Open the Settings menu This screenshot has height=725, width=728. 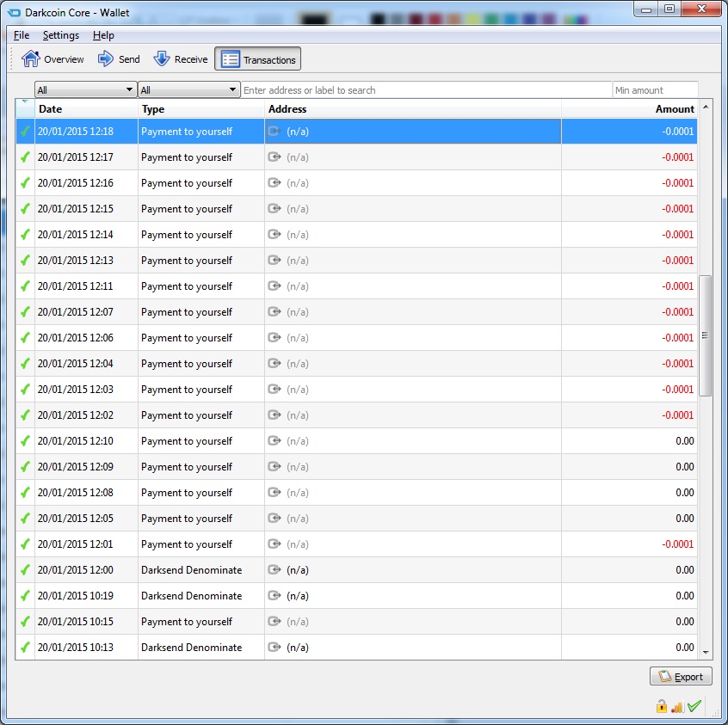pos(61,35)
